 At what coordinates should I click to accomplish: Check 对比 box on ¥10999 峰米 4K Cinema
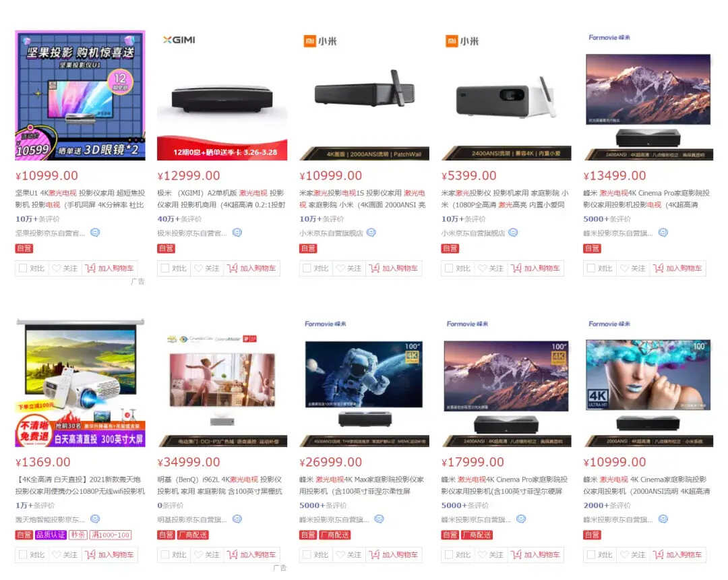(591, 555)
